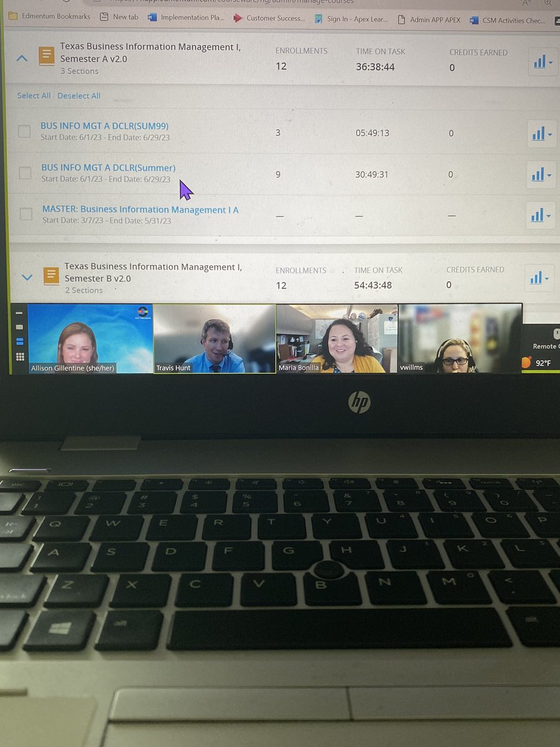Viewport: 560px width, 747px height.
Task: Open weather 92°F taskbar widget
Action: point(538,362)
